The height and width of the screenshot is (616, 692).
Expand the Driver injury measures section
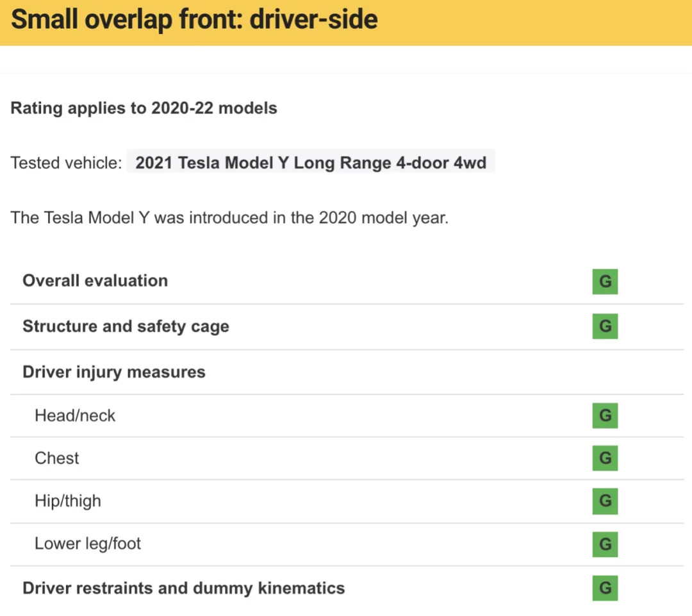(x=114, y=372)
